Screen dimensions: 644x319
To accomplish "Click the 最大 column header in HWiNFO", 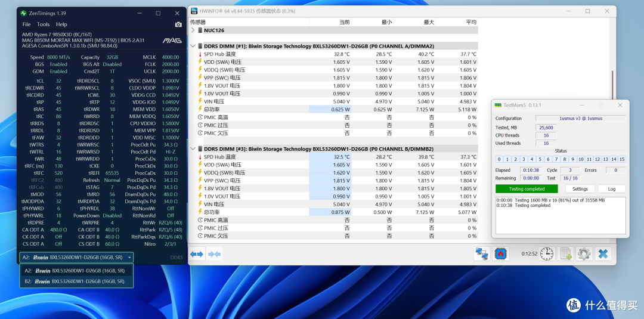I will point(429,22).
